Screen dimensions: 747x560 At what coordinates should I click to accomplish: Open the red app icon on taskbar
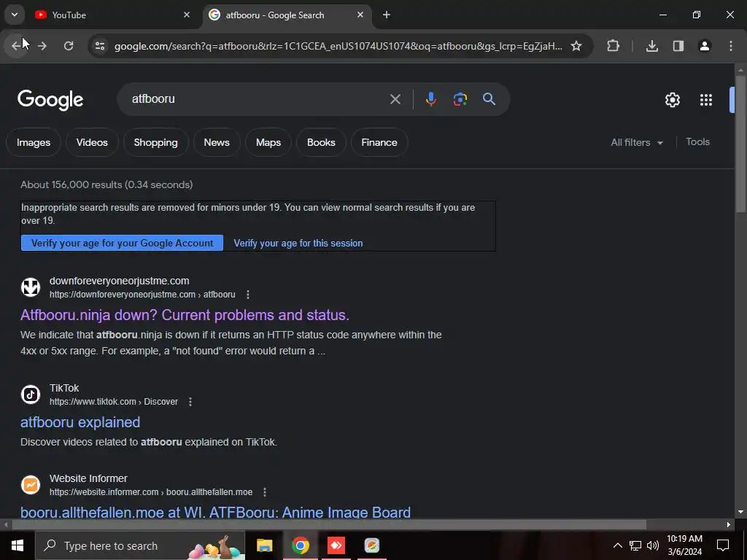(336, 545)
